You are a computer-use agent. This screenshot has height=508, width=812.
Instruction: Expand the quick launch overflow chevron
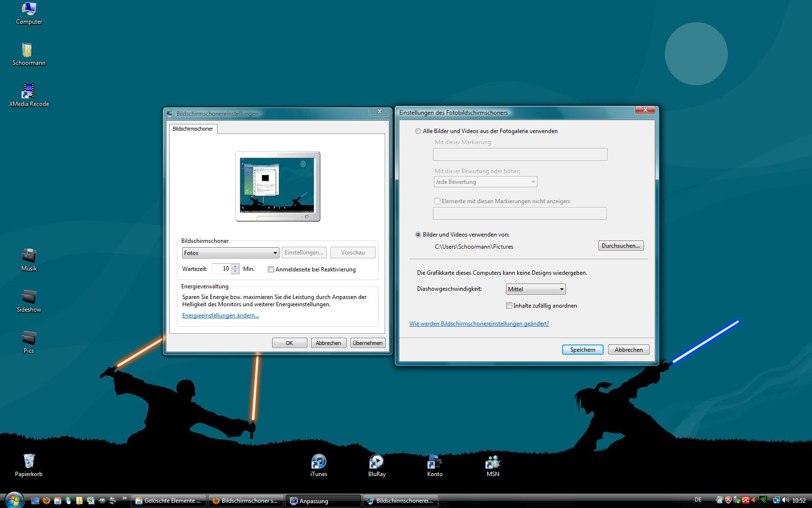pos(124,498)
